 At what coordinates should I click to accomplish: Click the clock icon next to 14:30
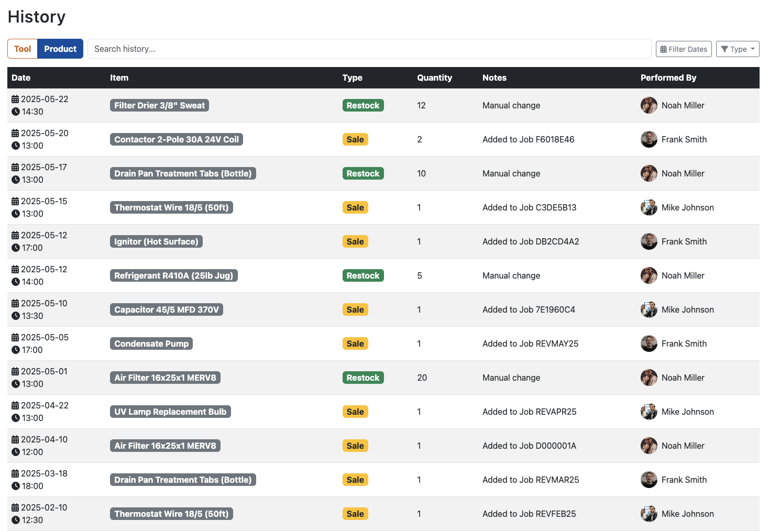click(x=15, y=112)
